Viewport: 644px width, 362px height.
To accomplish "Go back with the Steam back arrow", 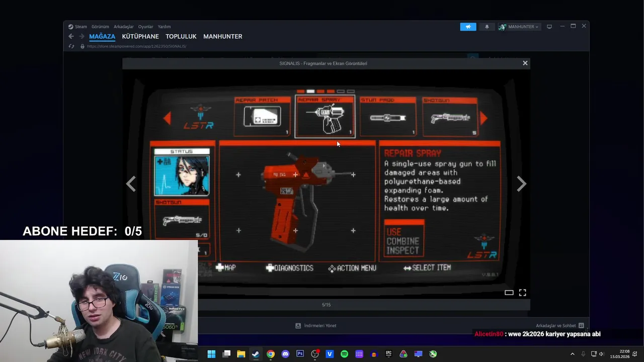I will pyautogui.click(x=71, y=36).
